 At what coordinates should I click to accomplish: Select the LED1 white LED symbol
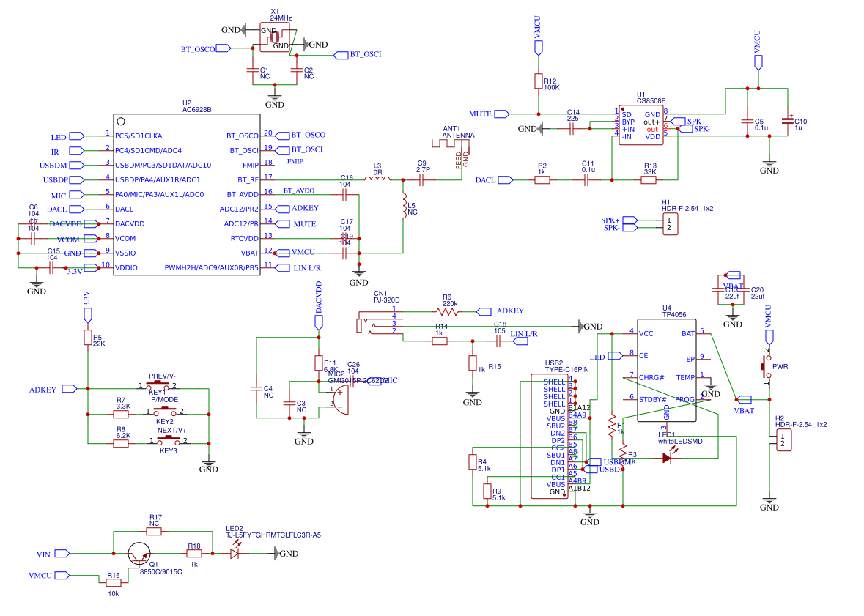[x=669, y=456]
